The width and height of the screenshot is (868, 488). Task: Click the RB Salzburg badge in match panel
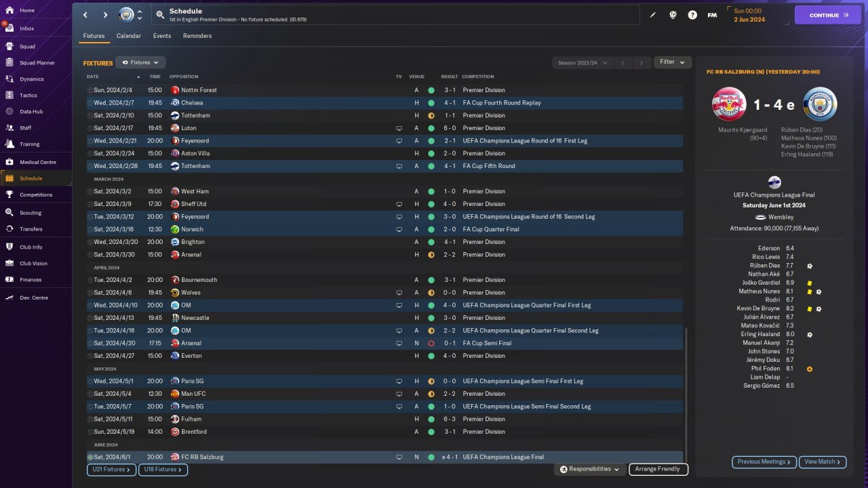pyautogui.click(x=729, y=104)
